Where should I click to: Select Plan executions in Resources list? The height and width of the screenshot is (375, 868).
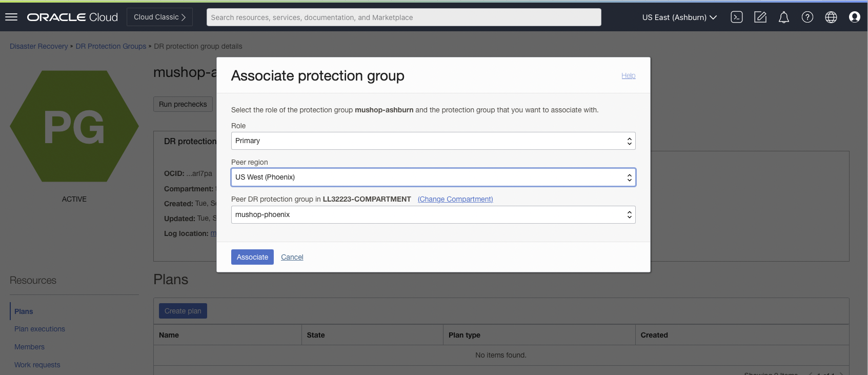pos(39,329)
